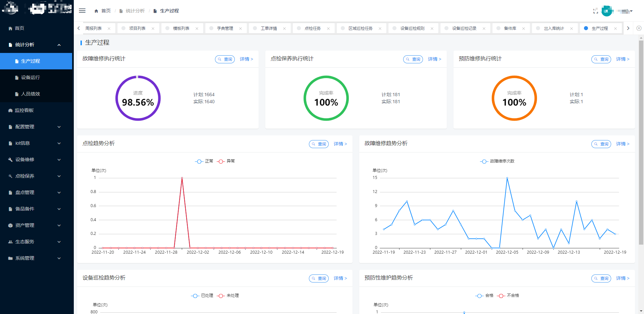Image resolution: width=644 pixels, height=314 pixels.
Task: Expand the iot信息 sidebar menu
Action: pyautogui.click(x=36, y=143)
